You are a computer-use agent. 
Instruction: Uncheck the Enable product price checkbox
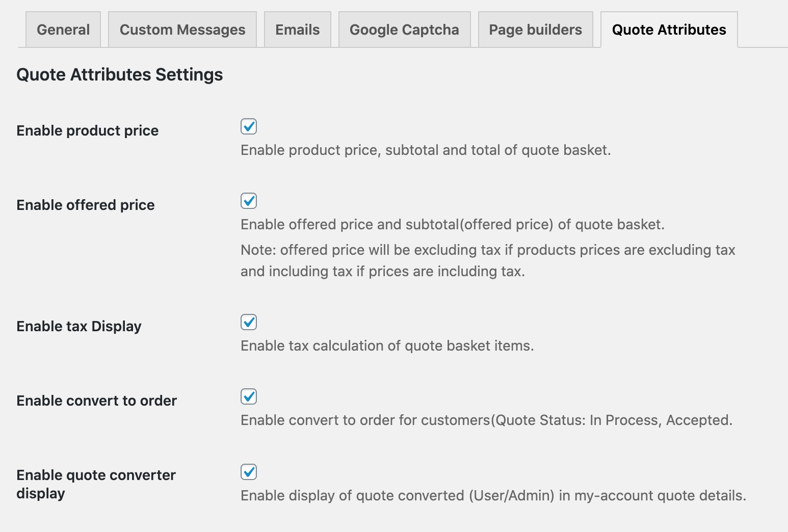(248, 127)
